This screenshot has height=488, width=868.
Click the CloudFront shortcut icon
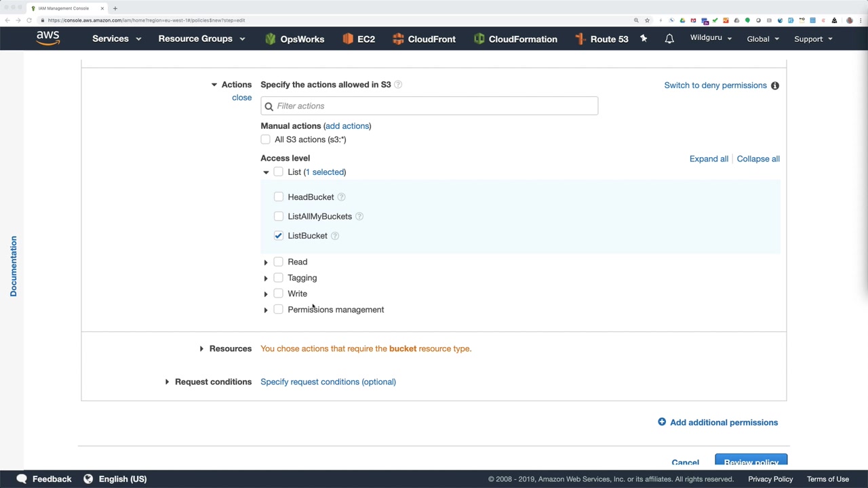pos(398,39)
